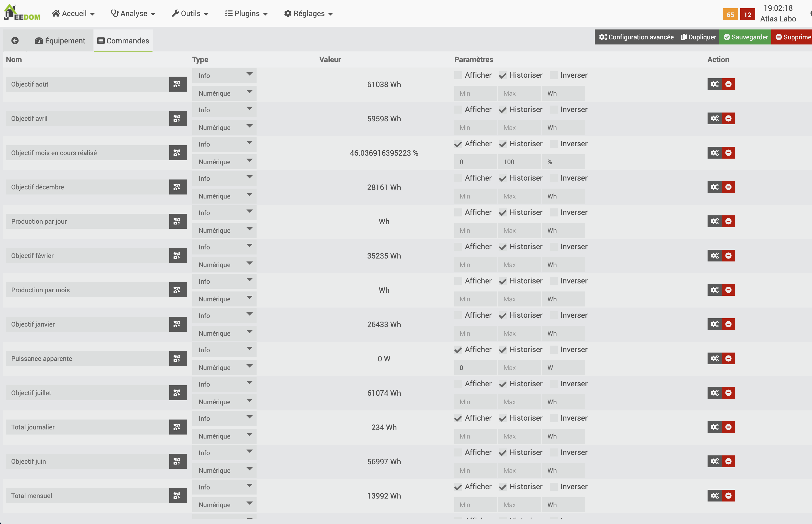The width and height of the screenshot is (812, 524).
Task: Open the Accueil menu
Action: click(73, 14)
